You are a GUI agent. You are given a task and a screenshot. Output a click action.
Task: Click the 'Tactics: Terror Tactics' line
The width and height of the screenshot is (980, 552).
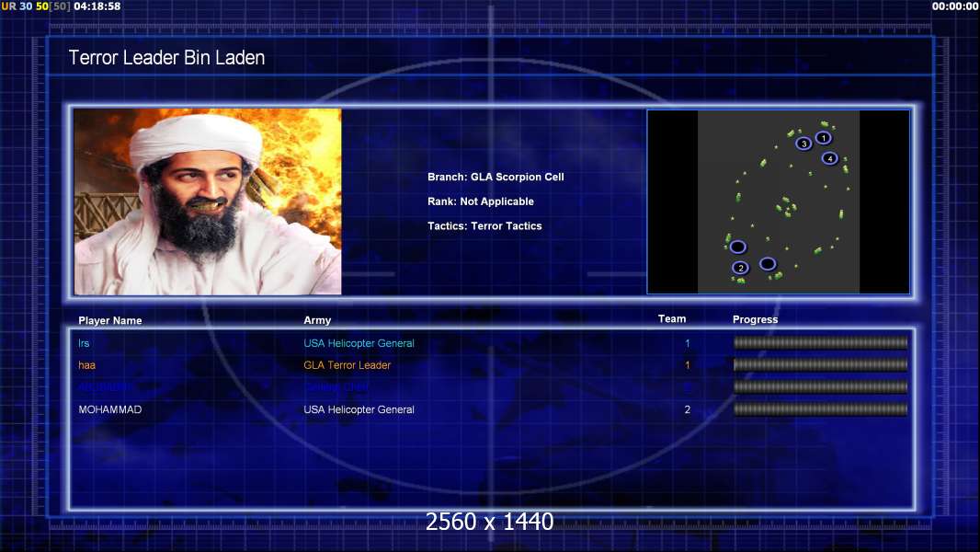pyautogui.click(x=484, y=225)
